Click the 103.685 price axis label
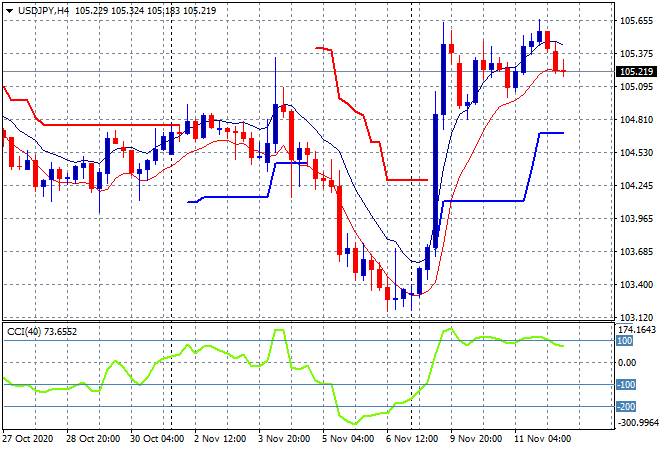660x450 pixels. 636,252
